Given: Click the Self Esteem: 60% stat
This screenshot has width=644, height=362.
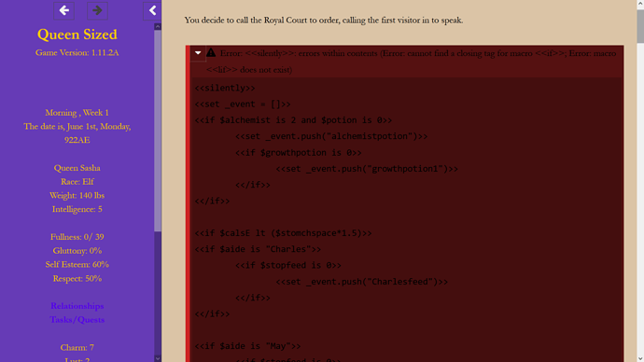Looking at the screenshot, I should pos(77,264).
